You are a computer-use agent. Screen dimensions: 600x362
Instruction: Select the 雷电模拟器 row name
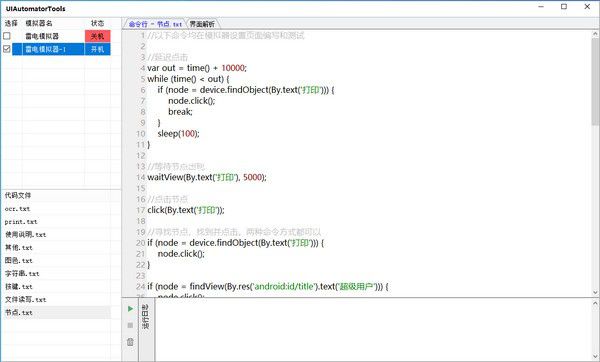42,36
